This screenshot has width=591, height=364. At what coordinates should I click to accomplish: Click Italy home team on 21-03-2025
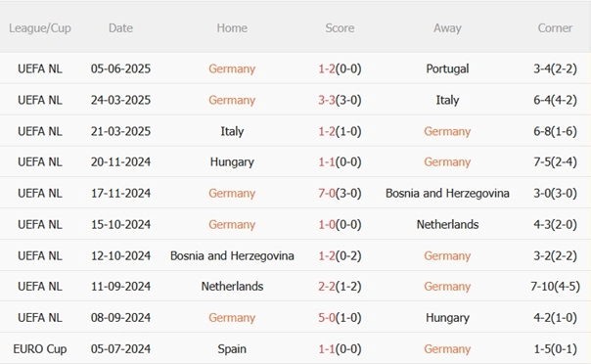click(232, 131)
